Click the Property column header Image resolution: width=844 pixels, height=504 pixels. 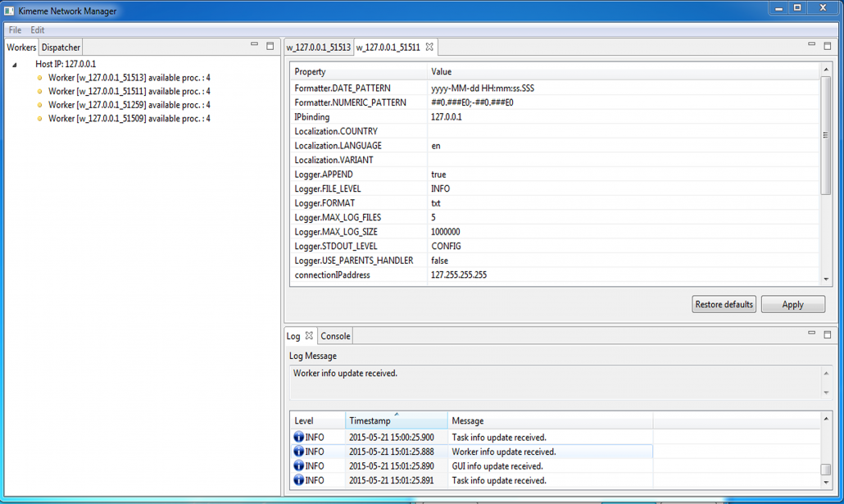coord(358,71)
